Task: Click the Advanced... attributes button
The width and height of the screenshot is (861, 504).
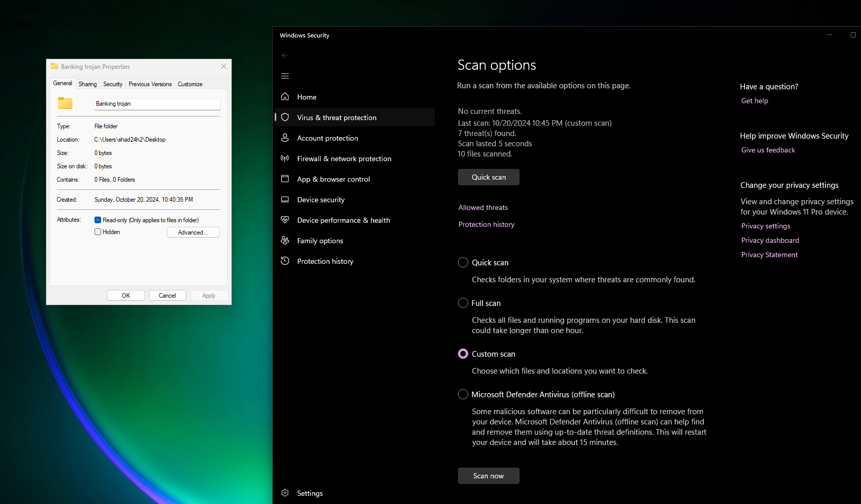Action: [x=193, y=232]
